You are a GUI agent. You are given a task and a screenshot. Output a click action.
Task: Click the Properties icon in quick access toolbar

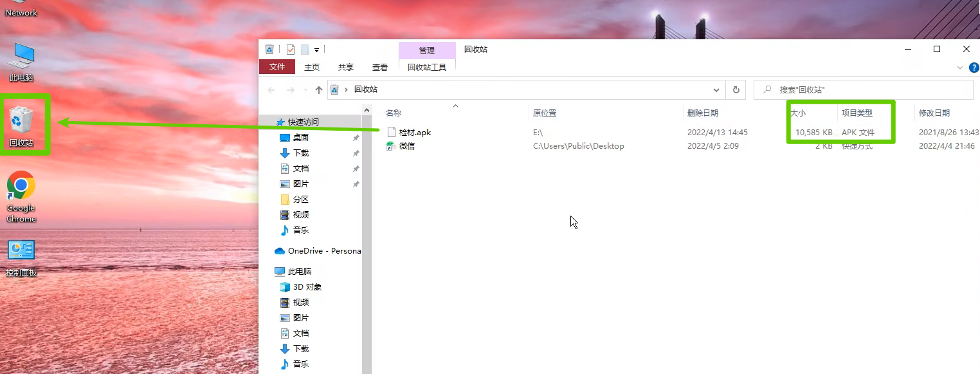click(291, 50)
